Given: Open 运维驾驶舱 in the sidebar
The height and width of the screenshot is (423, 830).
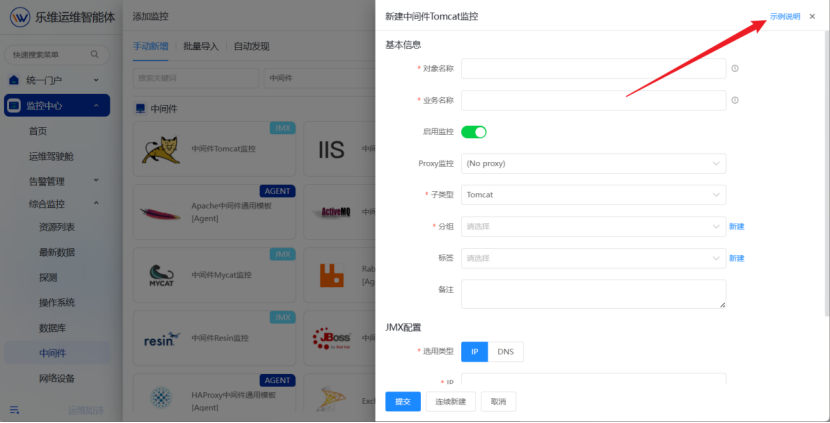Looking at the screenshot, I should click(x=51, y=157).
